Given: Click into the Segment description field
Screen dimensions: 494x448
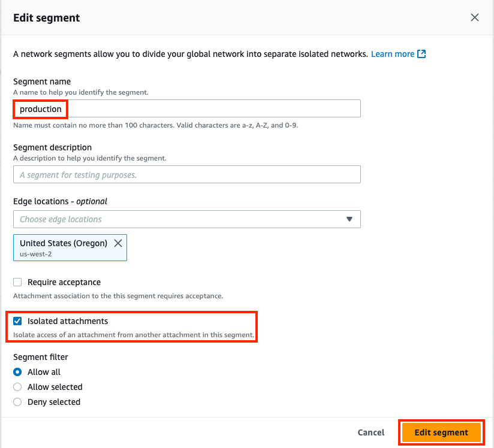Looking at the screenshot, I should tap(187, 174).
